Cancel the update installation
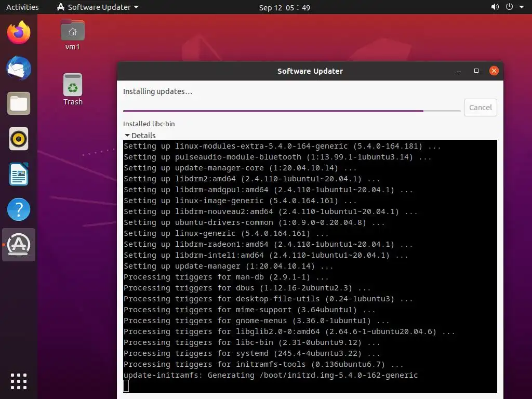 pos(481,108)
